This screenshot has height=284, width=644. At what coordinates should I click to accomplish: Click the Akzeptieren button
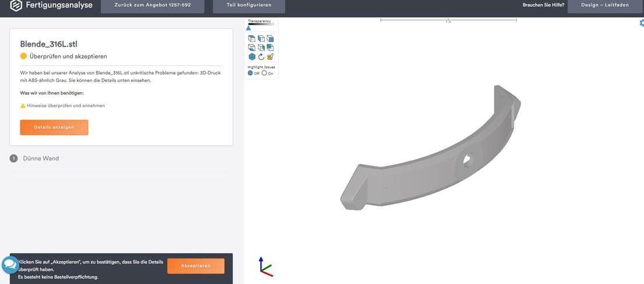pyautogui.click(x=196, y=266)
